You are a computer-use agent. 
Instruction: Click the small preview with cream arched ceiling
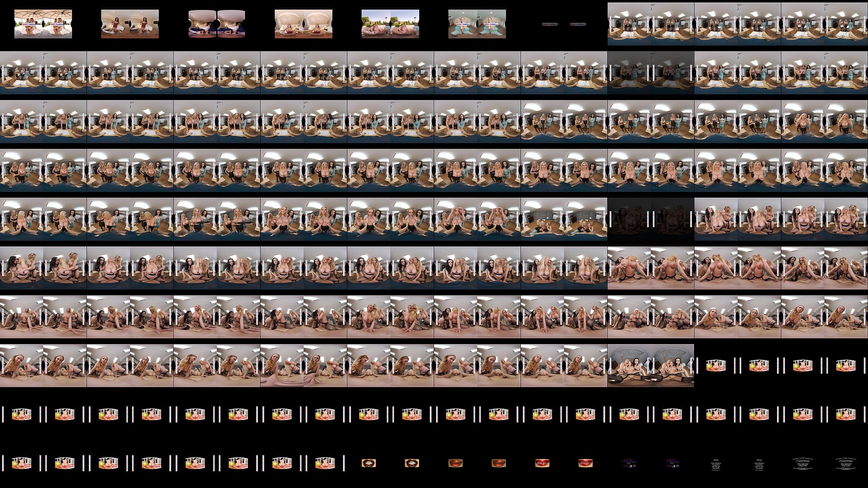coord(303,24)
